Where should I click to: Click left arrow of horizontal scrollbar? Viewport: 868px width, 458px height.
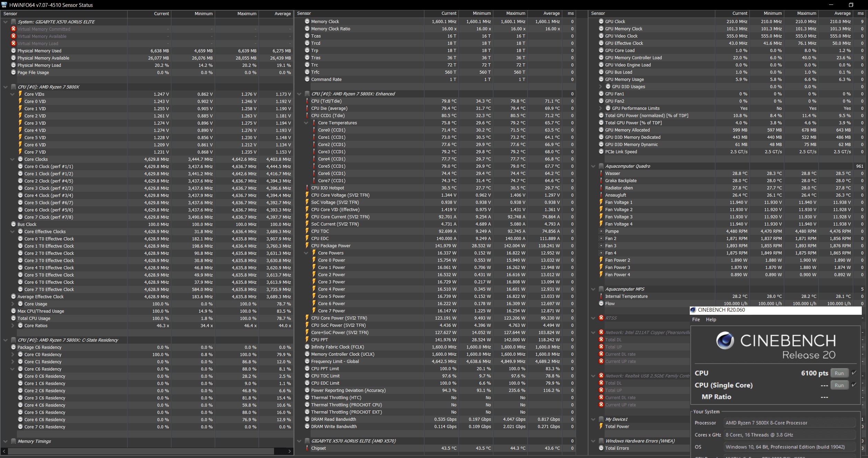coord(4,451)
